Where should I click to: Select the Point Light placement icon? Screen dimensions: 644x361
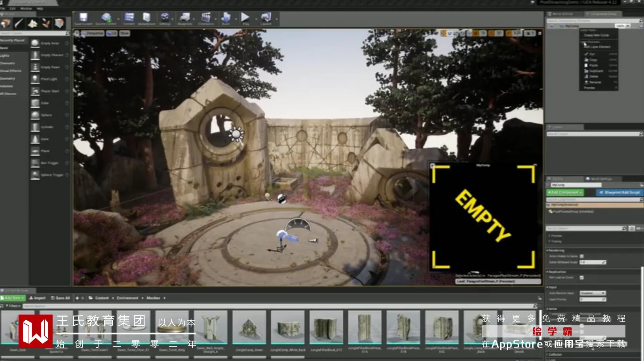click(35, 79)
